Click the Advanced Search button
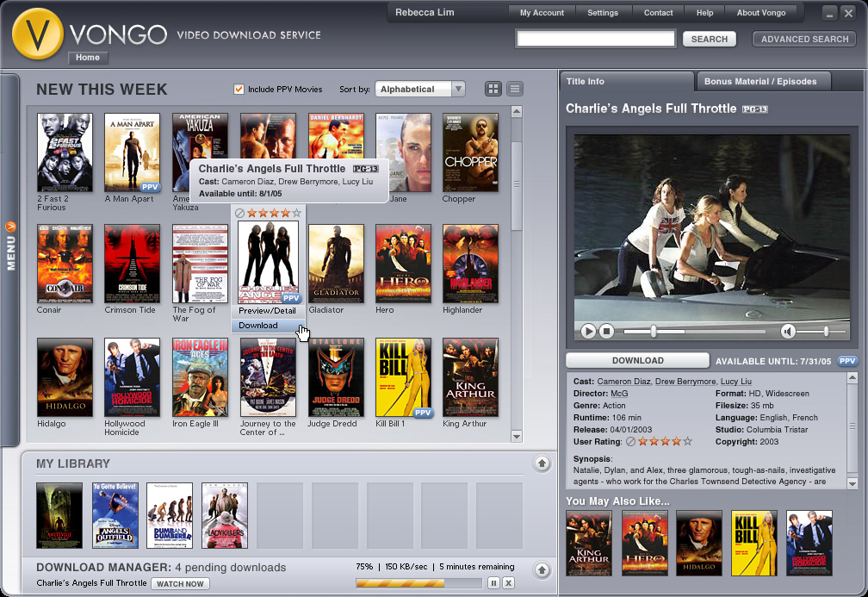The width and height of the screenshot is (868, 597). (x=804, y=39)
